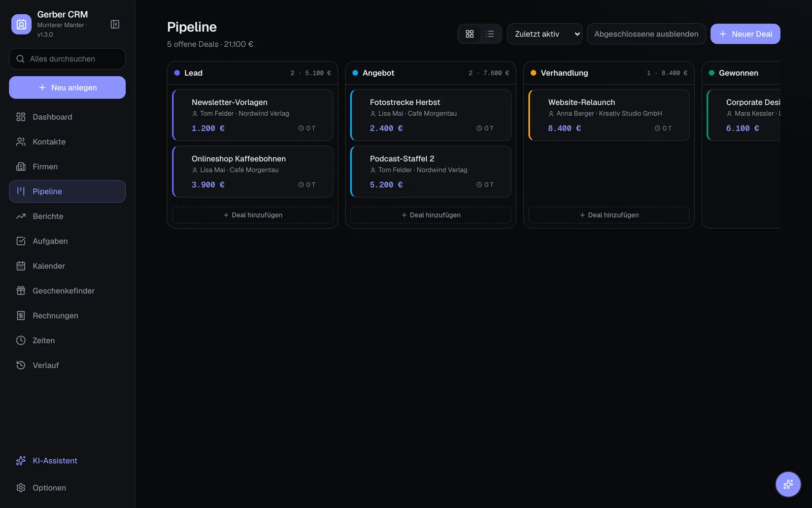This screenshot has width=812, height=508.
Task: Open the Podcast-Staffel 2 deal
Action: click(x=431, y=172)
